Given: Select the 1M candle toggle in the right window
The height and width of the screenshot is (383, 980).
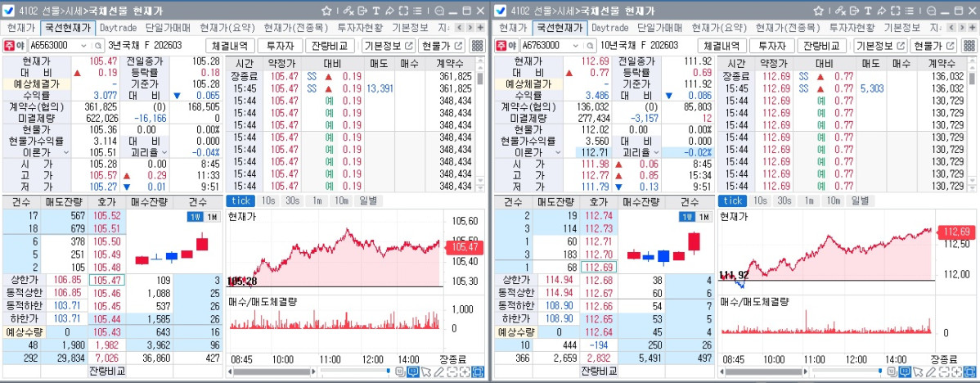Looking at the screenshot, I should pyautogui.click(x=704, y=217).
